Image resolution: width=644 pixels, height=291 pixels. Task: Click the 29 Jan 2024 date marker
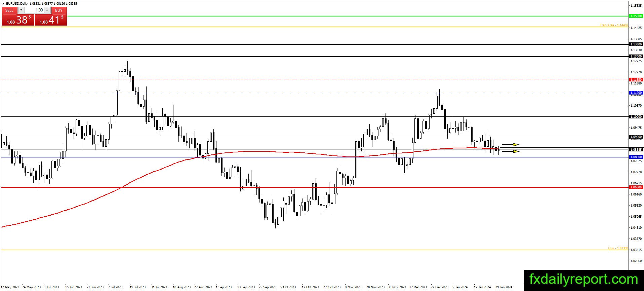504,287
